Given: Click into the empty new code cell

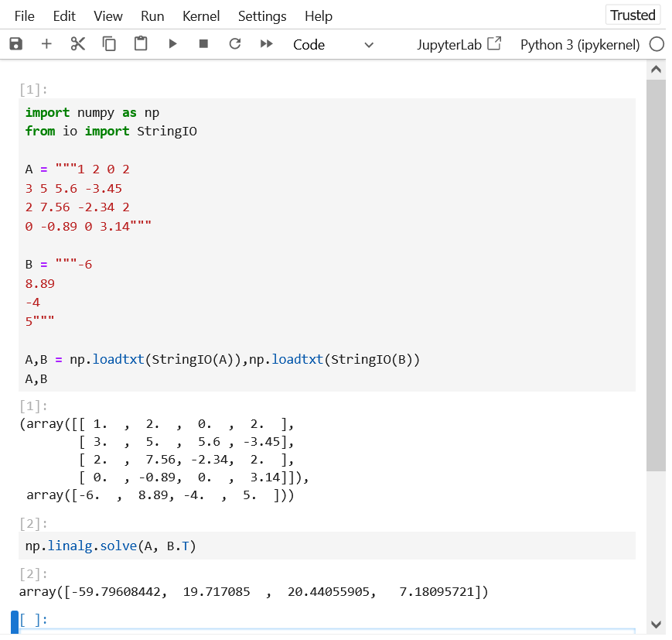Looking at the screenshot, I should pos(327,631).
